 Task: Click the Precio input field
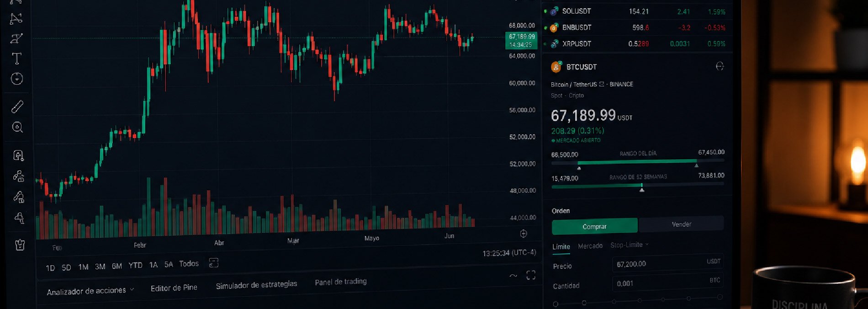668,263
